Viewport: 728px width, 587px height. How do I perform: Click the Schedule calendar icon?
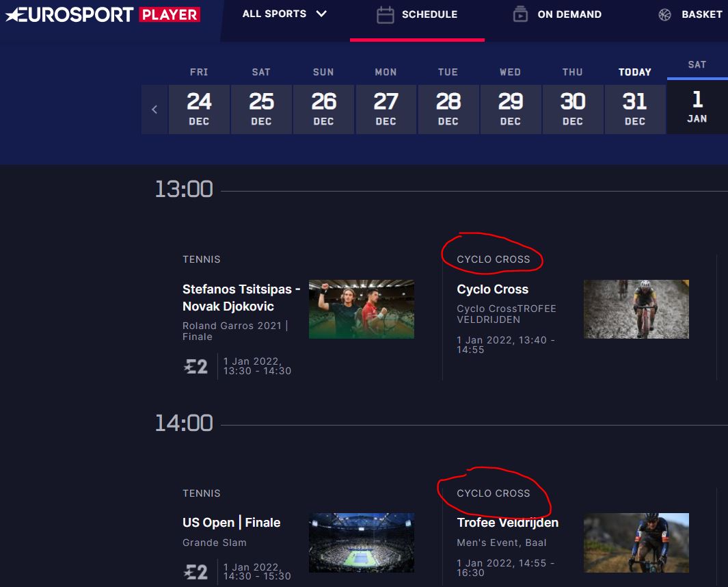(x=386, y=14)
